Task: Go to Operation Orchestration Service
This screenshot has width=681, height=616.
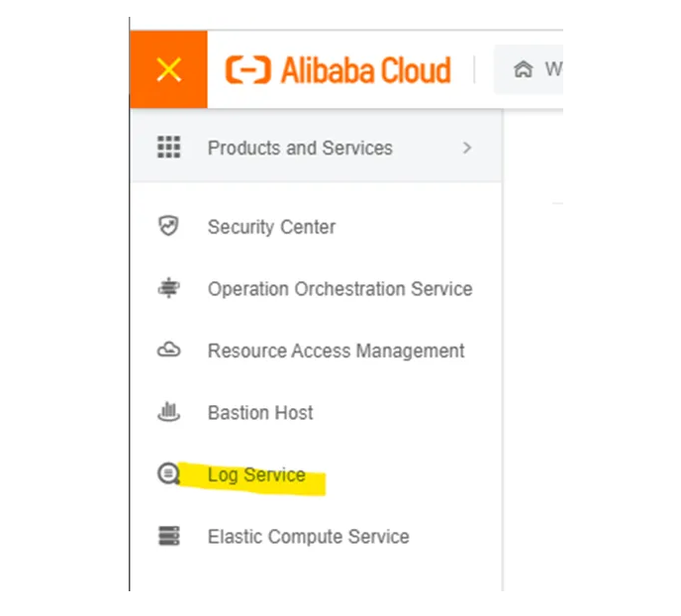Action: [x=340, y=289]
